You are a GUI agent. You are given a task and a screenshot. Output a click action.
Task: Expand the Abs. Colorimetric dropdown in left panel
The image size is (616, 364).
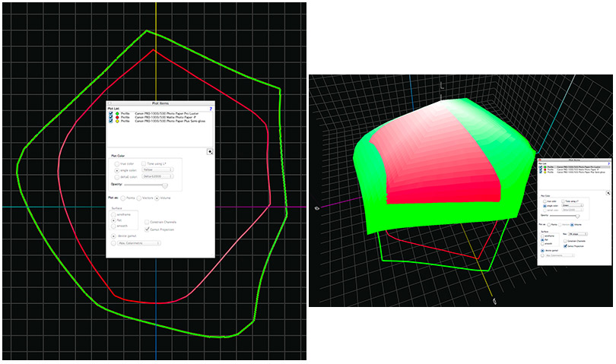click(x=138, y=243)
